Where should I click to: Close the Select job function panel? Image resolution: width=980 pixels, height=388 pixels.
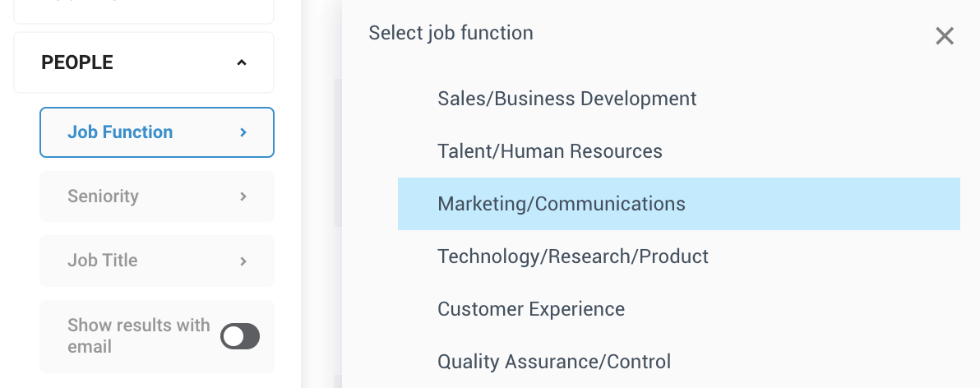(x=945, y=36)
